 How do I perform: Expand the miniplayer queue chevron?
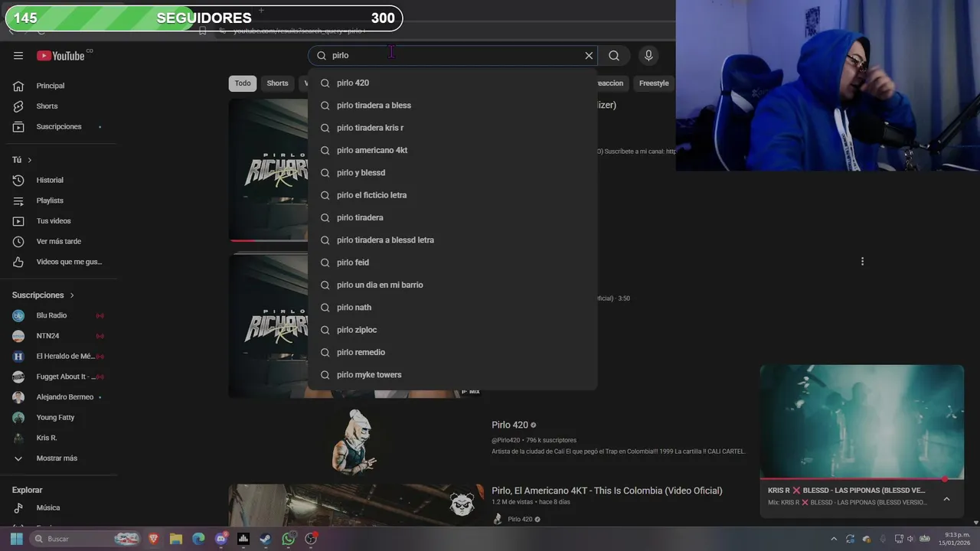(946, 499)
